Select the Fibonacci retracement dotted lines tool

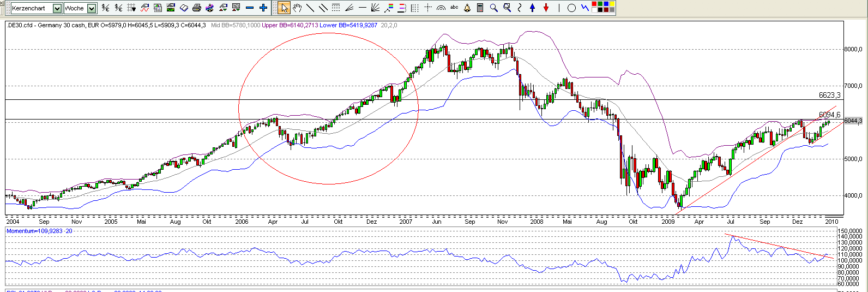pyautogui.click(x=336, y=8)
